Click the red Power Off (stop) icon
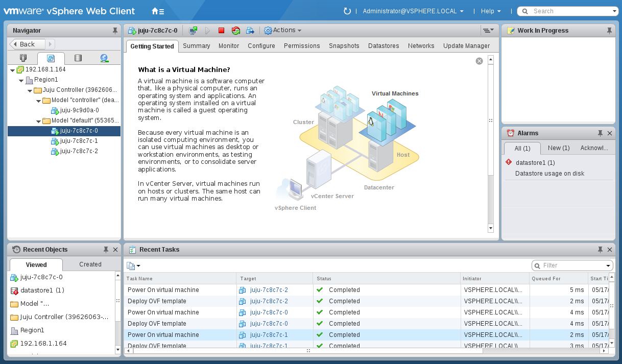Viewport: 622px width, 364px height. (x=221, y=31)
